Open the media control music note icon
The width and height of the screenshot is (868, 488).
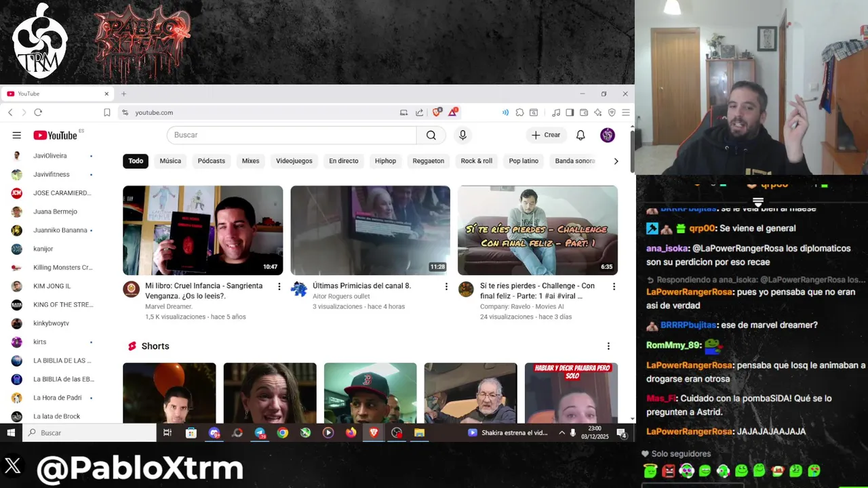pos(556,113)
